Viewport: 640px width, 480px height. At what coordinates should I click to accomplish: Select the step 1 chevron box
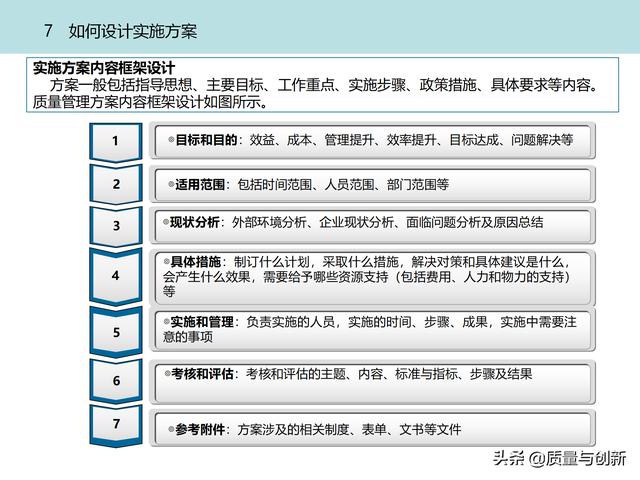(116, 142)
